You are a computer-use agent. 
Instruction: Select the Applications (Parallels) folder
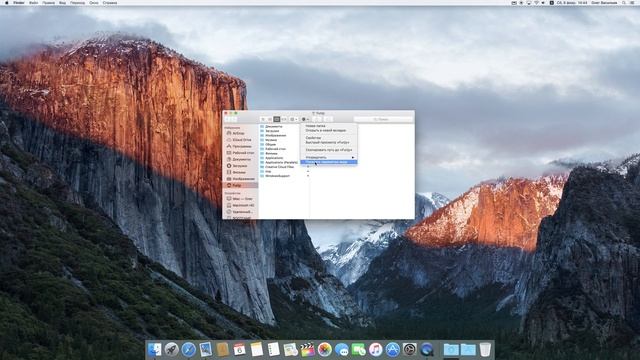[282, 162]
